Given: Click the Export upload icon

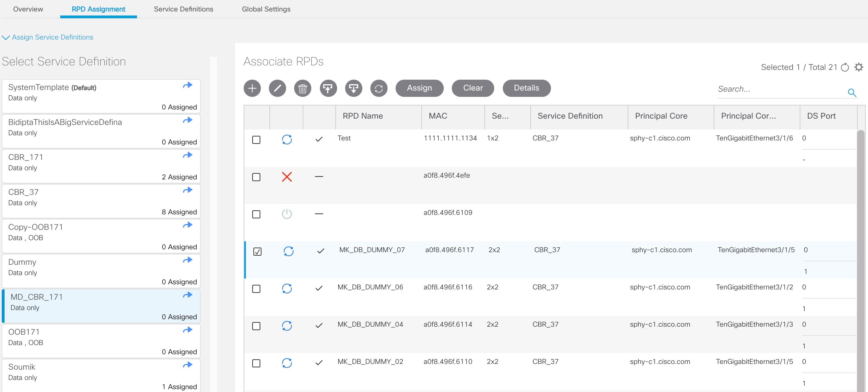Looking at the screenshot, I should (x=328, y=88).
